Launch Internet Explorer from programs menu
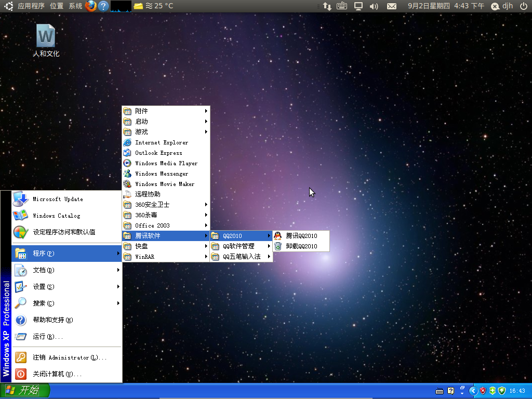 click(x=166, y=142)
